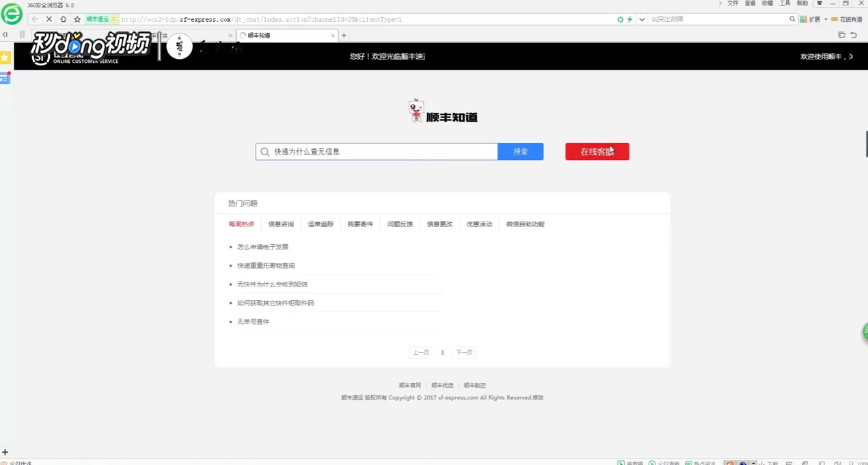Image resolution: width=868 pixels, height=465 pixels.
Task: Open the 无单号查件 question
Action: [x=254, y=321]
